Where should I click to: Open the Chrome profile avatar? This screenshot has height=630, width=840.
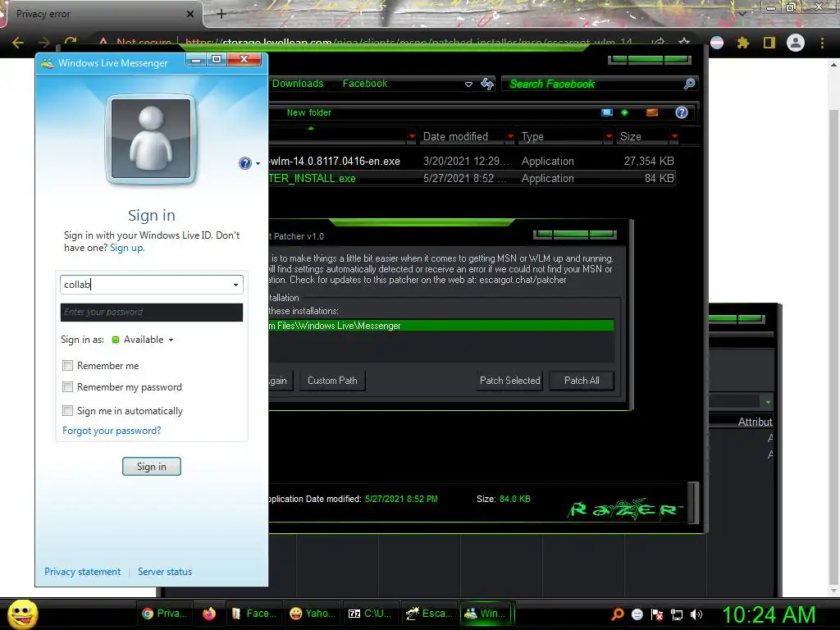[x=796, y=43]
